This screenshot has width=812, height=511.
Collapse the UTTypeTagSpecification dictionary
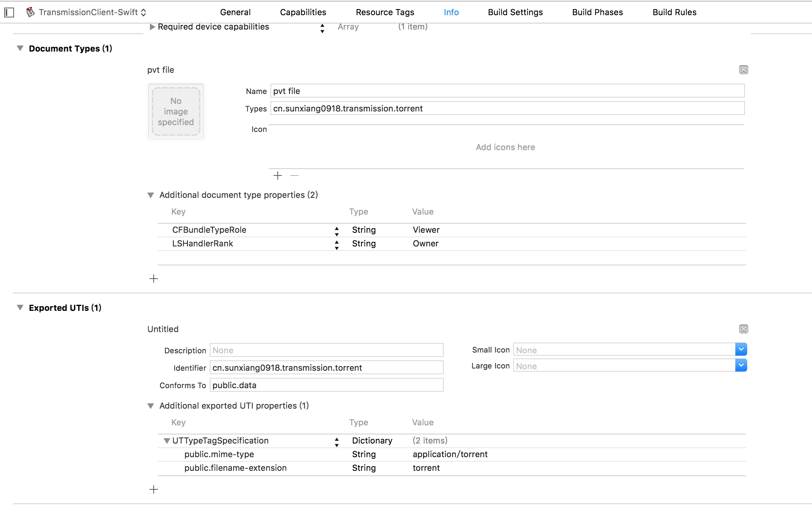(x=167, y=441)
